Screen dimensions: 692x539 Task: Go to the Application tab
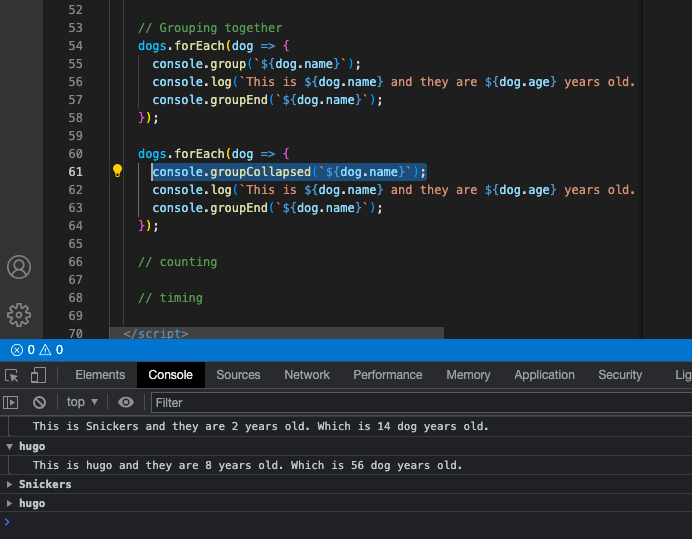[544, 375]
